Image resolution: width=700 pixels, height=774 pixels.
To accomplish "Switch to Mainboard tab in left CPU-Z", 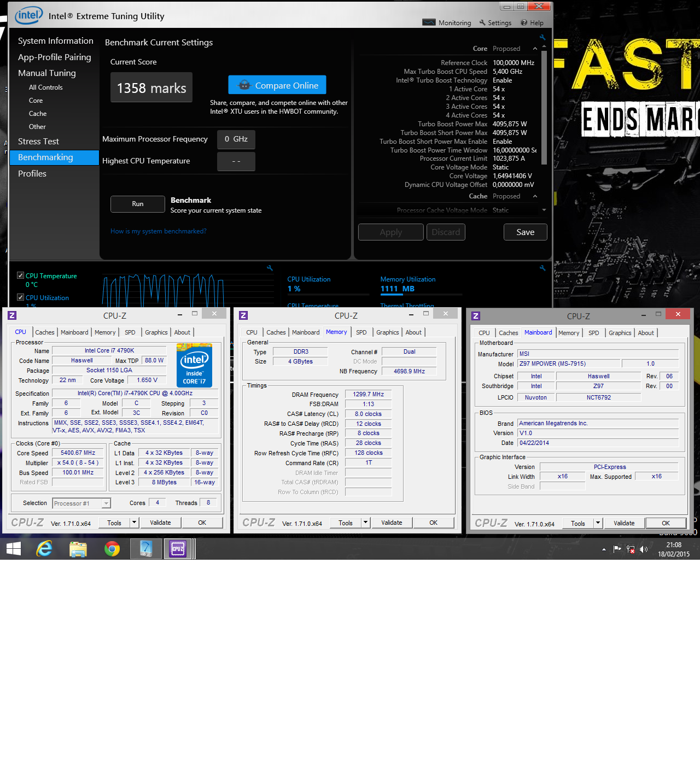I will [74, 332].
